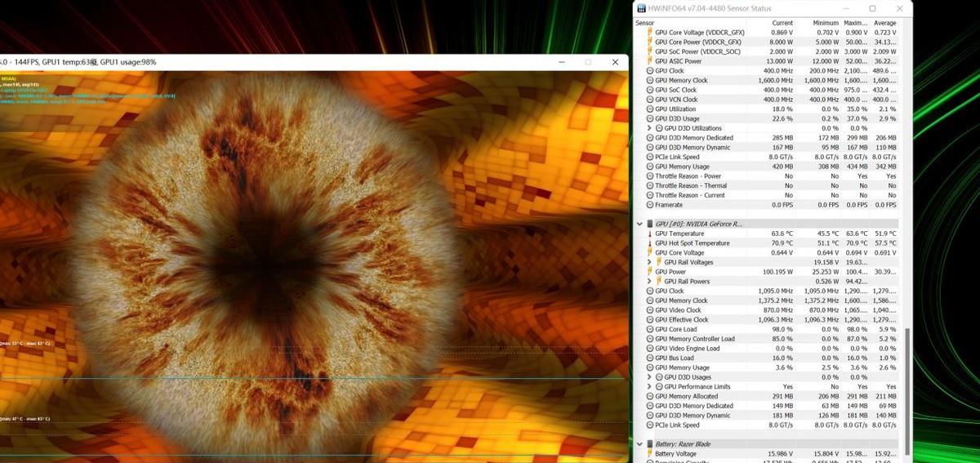This screenshot has width=980, height=463.
Task: Expand the GPU Rail Powers row
Action: [x=650, y=282]
